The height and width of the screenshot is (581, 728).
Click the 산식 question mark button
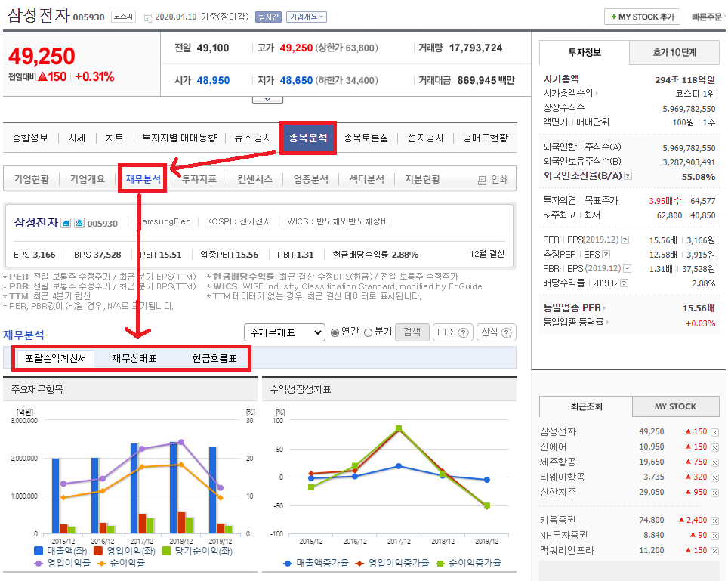pyautogui.click(x=496, y=332)
